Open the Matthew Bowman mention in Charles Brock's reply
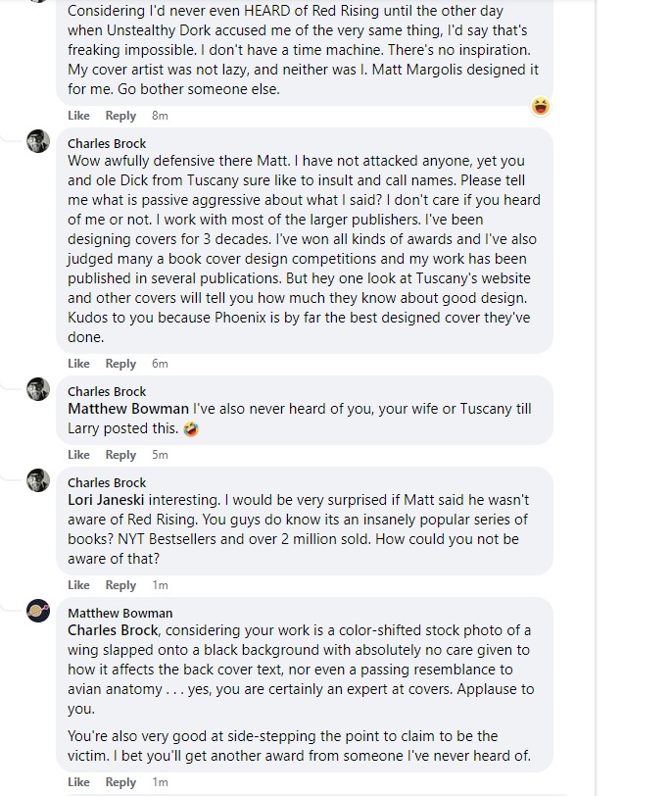672x796 pixels. click(x=127, y=409)
